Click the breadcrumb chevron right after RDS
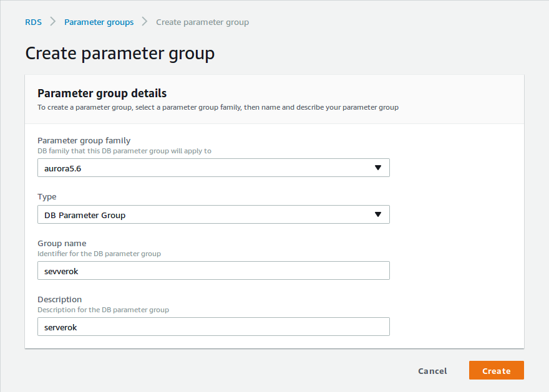The height and width of the screenshot is (392, 549). [x=53, y=22]
